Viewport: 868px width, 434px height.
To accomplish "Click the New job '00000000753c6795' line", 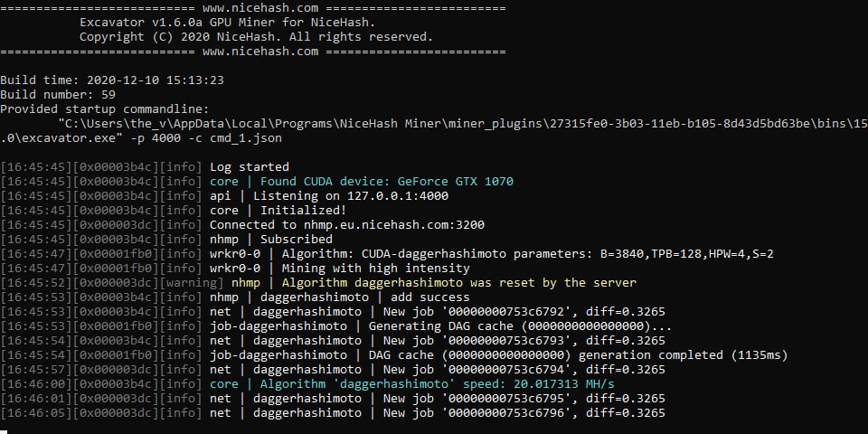I will click(x=333, y=399).
